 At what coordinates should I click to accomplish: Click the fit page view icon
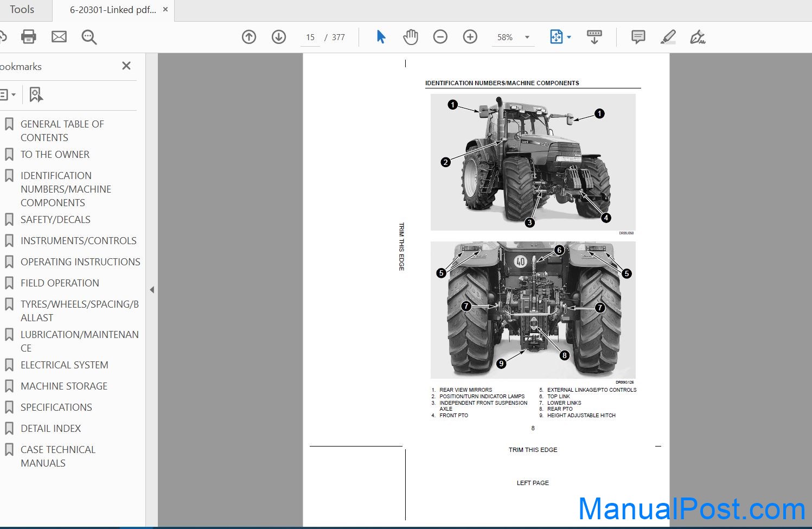[557, 37]
